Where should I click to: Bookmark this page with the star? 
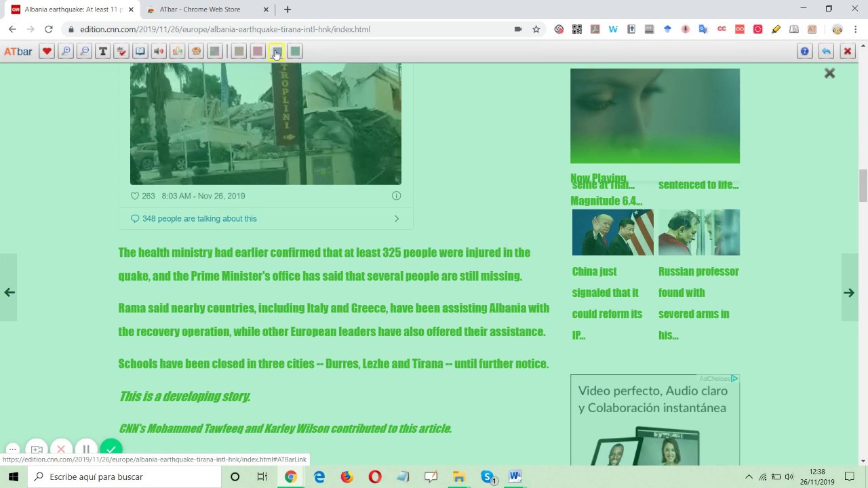[x=536, y=29]
